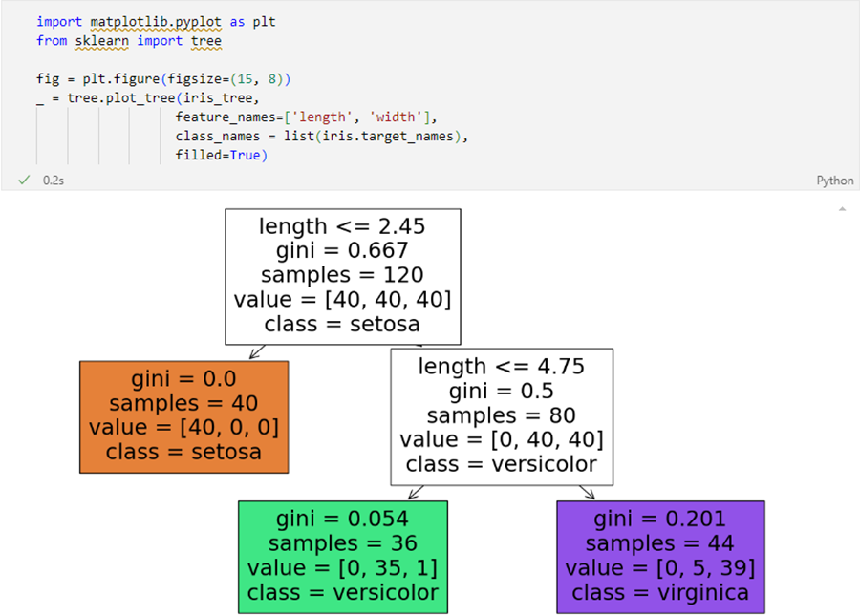Click the feature_names argument line
This screenshot has width=860, height=616.
pyautogui.click(x=306, y=117)
